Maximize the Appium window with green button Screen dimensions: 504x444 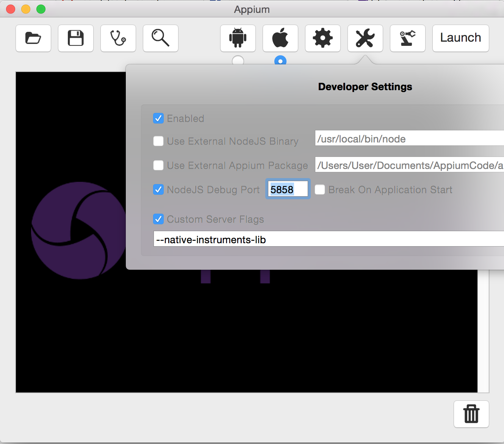(x=41, y=9)
